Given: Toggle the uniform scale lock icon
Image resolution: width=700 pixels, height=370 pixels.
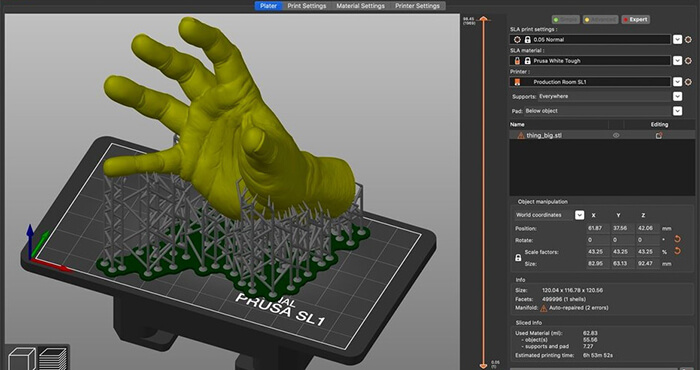Looking at the screenshot, I should pos(518,258).
